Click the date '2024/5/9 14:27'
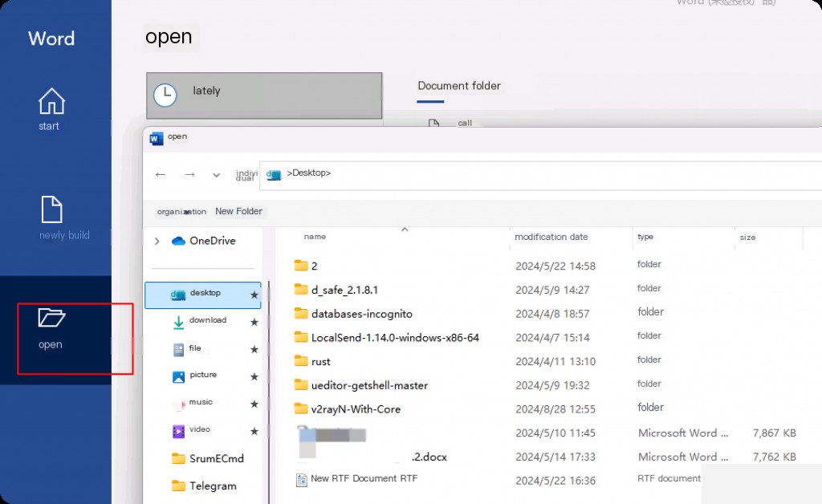The height and width of the screenshot is (504, 822). click(x=552, y=290)
